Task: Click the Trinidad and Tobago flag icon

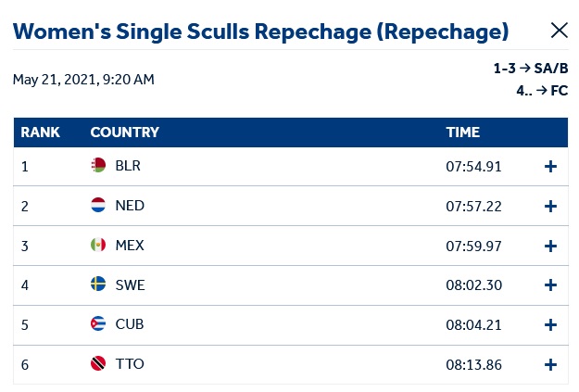Action: (x=98, y=364)
